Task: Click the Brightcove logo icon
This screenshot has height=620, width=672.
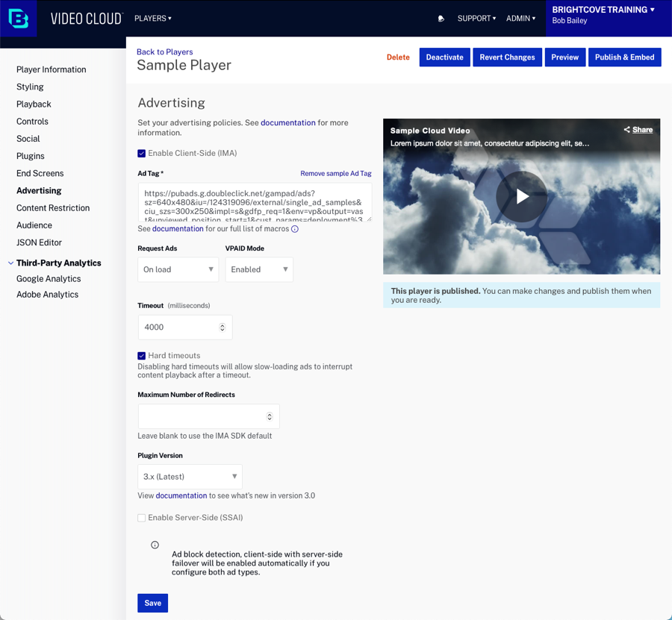Action: pyautogui.click(x=18, y=18)
